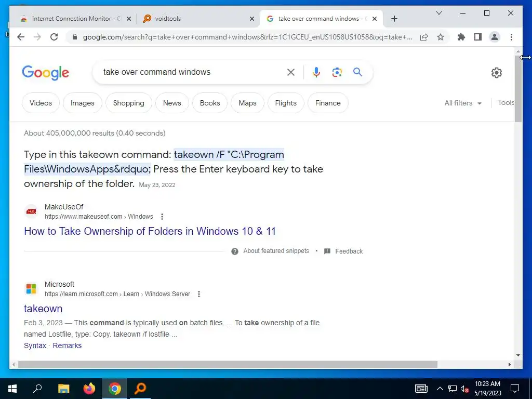Click the Google logo
The image size is (532, 399).
coord(46,73)
